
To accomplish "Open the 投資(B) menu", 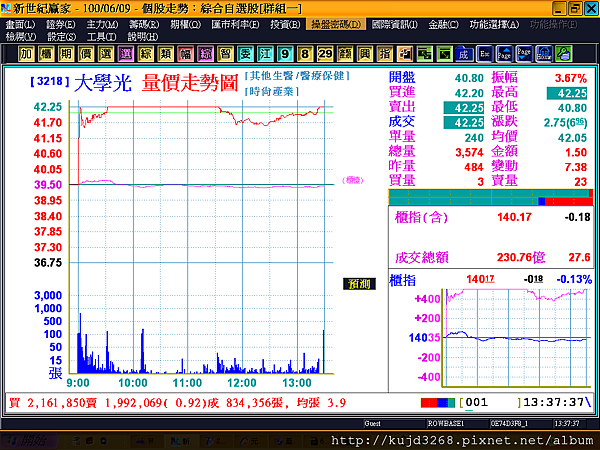I will click(285, 25).
